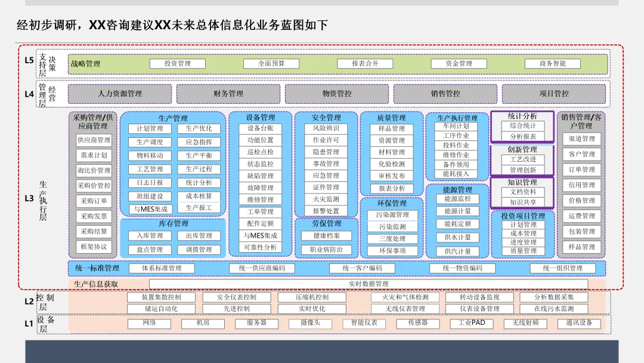
Task: Click the 火灾监测 box
Action: point(326,199)
